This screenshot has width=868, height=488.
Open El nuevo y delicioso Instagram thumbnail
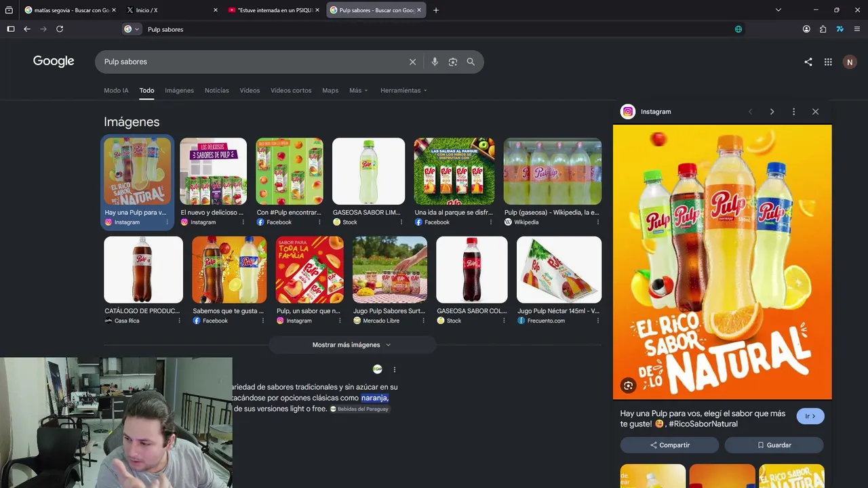click(x=213, y=171)
